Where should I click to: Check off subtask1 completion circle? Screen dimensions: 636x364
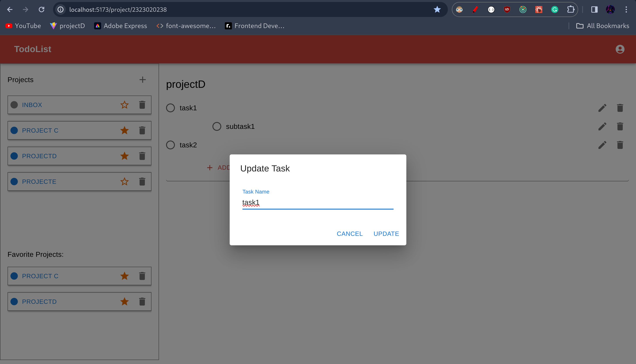pyautogui.click(x=217, y=126)
